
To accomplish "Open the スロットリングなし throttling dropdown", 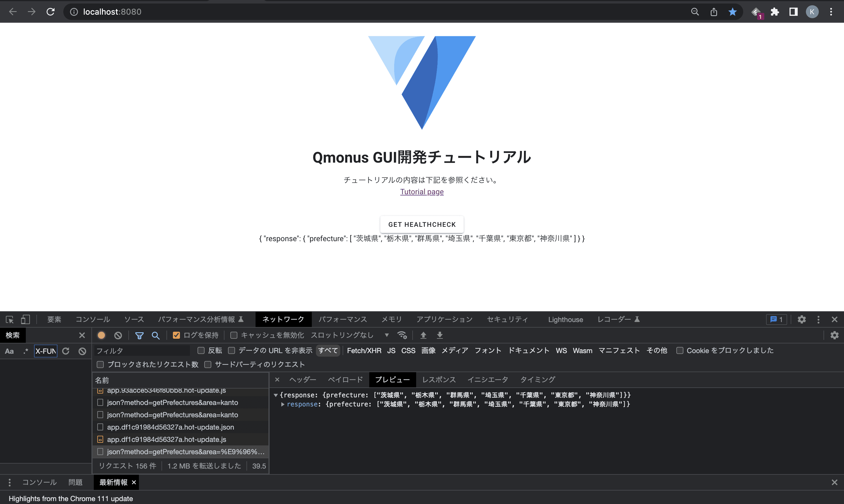I will [x=350, y=336].
